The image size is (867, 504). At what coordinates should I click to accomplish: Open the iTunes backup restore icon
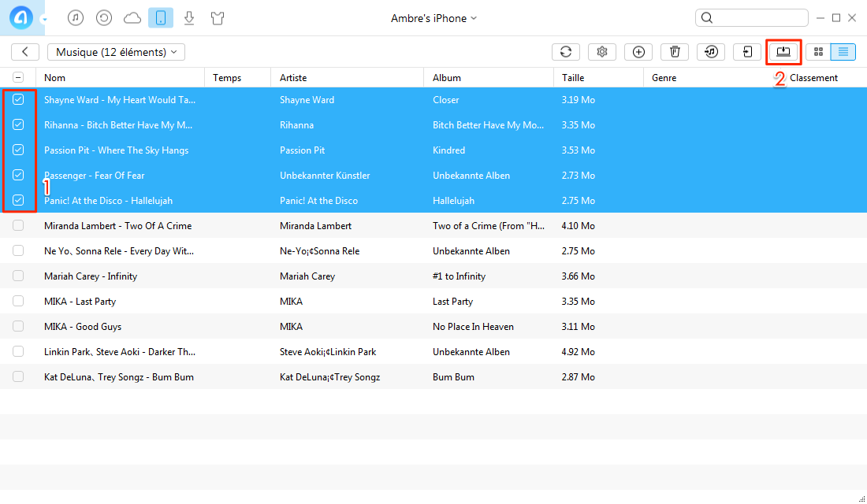pyautogui.click(x=104, y=18)
